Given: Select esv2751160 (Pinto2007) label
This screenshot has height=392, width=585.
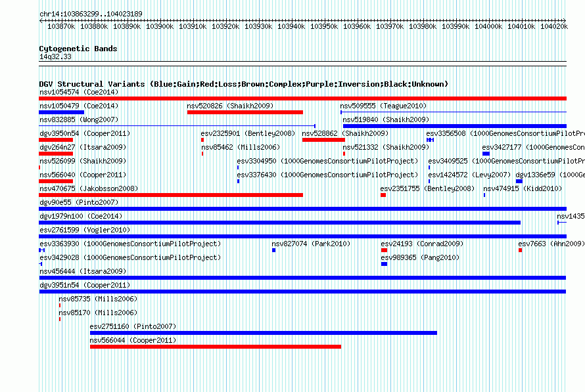Looking at the screenshot, I should (133, 326).
